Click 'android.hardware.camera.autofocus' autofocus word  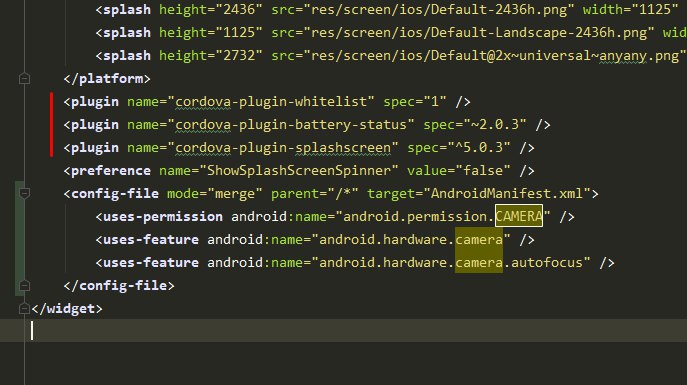tap(547, 263)
